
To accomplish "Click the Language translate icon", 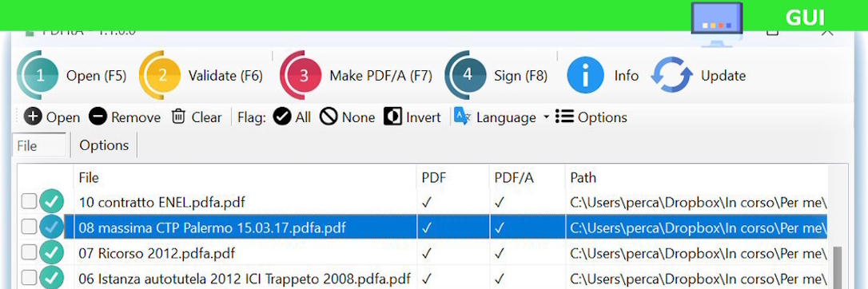I will pyautogui.click(x=462, y=116).
